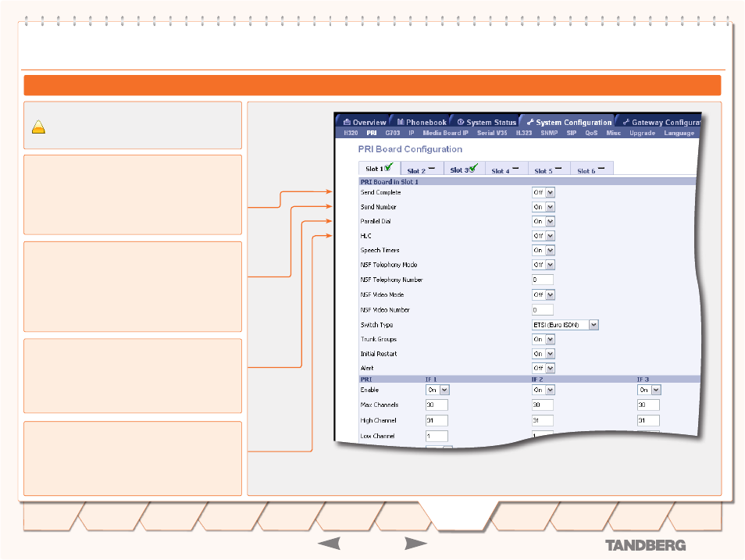Click the IF 2 High Channel field
The image size is (745, 560).
543,421
